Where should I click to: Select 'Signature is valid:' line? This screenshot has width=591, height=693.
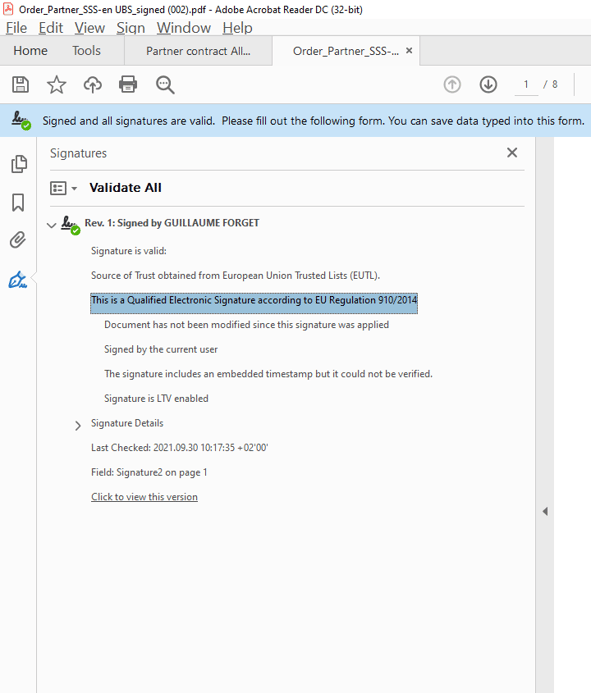[x=129, y=251]
